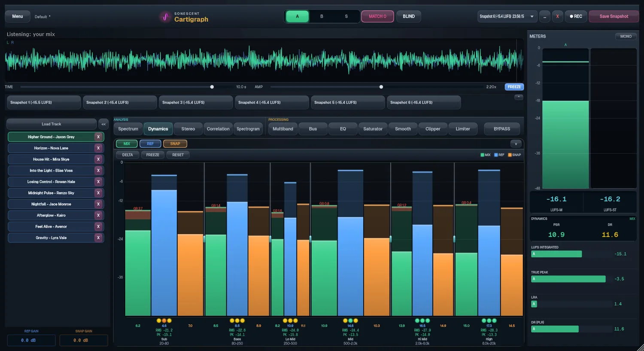The width and height of the screenshot is (644, 351).
Task: Start recording with the REC button
Action: tap(576, 16)
